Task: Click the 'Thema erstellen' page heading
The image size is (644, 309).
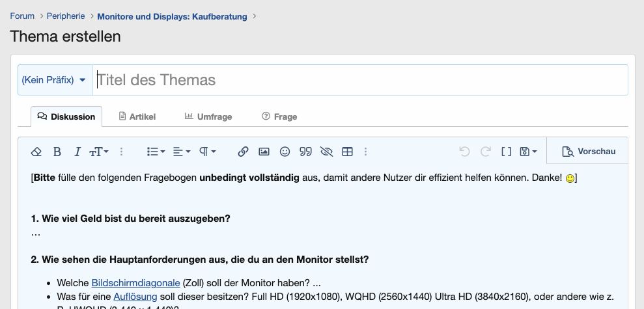Action: click(65, 36)
